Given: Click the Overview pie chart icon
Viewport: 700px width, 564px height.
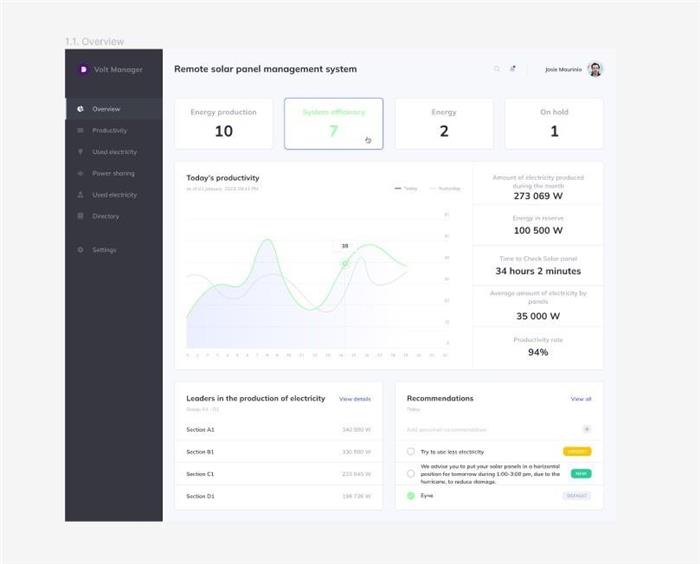Looking at the screenshot, I should click(80, 109).
